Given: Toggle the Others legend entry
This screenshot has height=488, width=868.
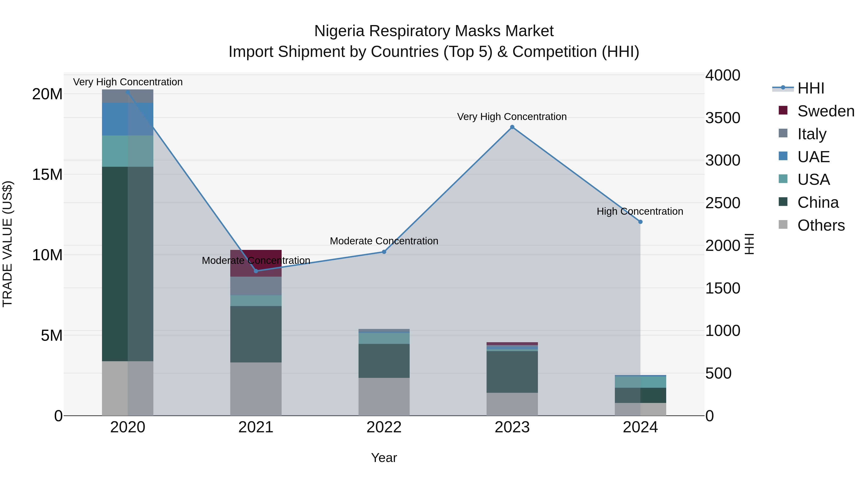Looking at the screenshot, I should pos(811,225).
